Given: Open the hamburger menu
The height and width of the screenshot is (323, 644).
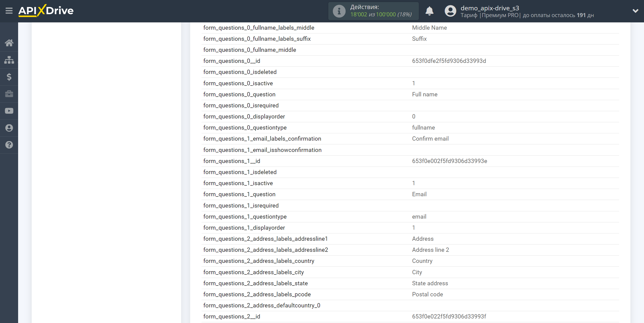Looking at the screenshot, I should [x=9, y=11].
